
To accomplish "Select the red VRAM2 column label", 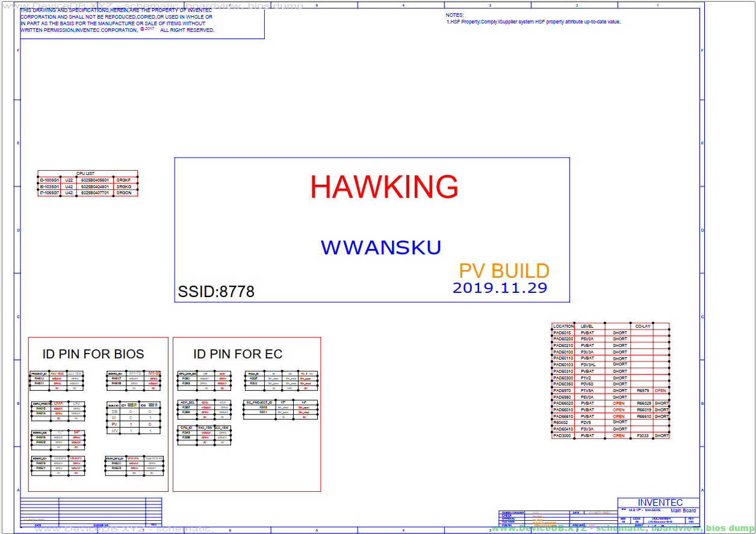I will 76,459.
